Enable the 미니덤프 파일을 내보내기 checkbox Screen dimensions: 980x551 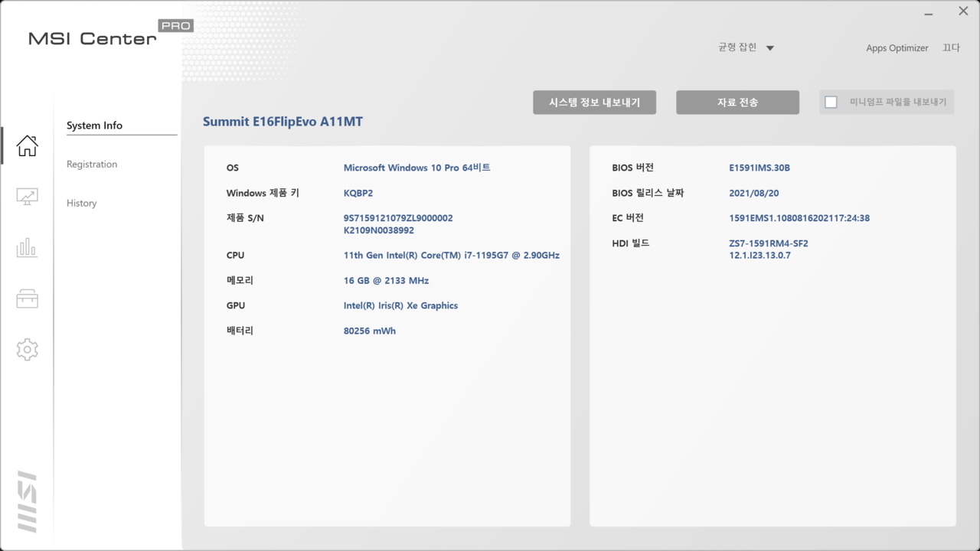click(831, 102)
